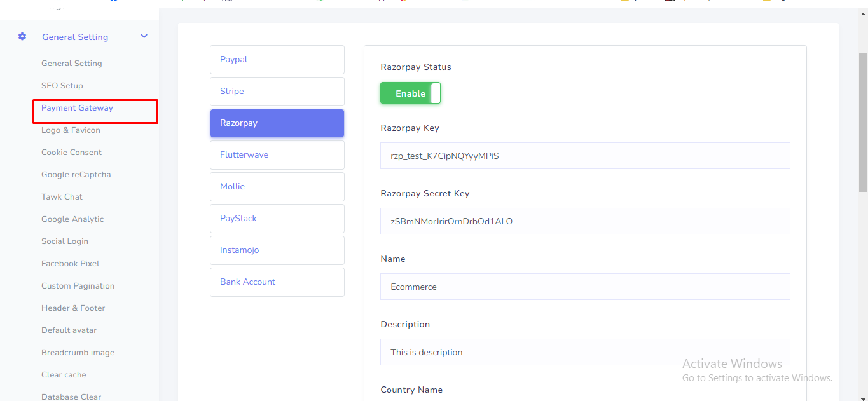Open the Payment Gateway sidebar link
This screenshot has height=401, width=868.
[77, 108]
